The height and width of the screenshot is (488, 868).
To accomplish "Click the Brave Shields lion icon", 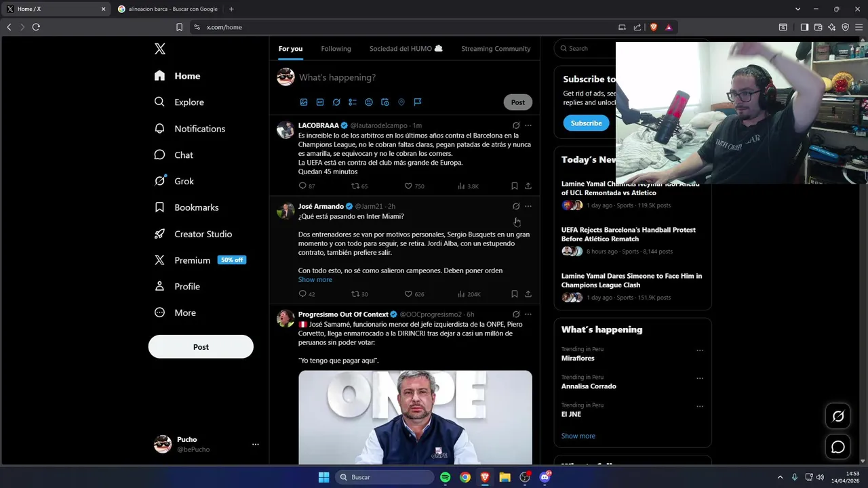I will [x=654, y=27].
